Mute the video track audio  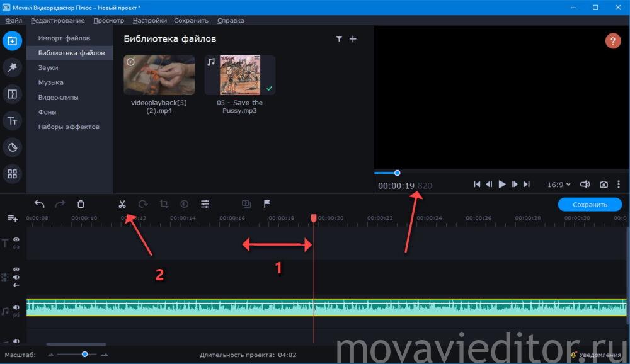pyautogui.click(x=16, y=277)
